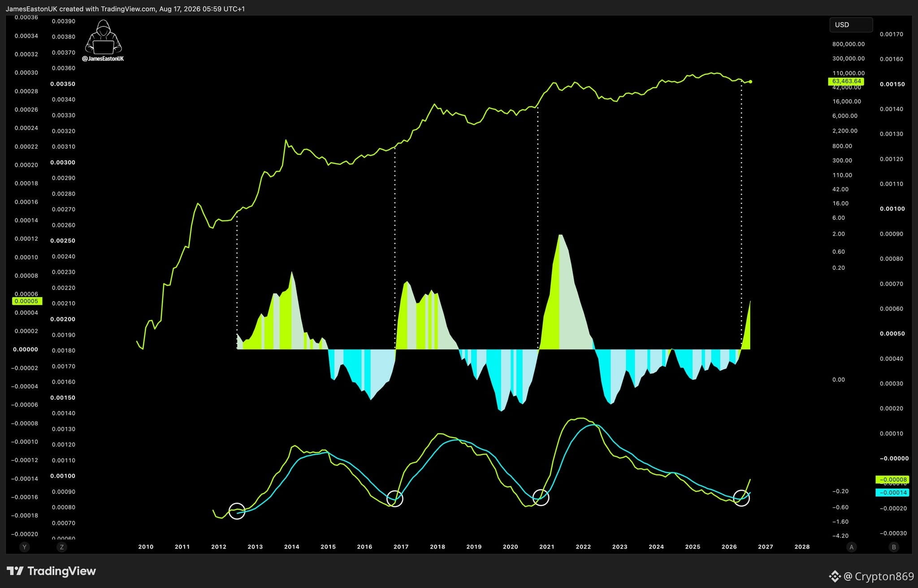Select the 2015 label on the time axis

[x=328, y=547]
